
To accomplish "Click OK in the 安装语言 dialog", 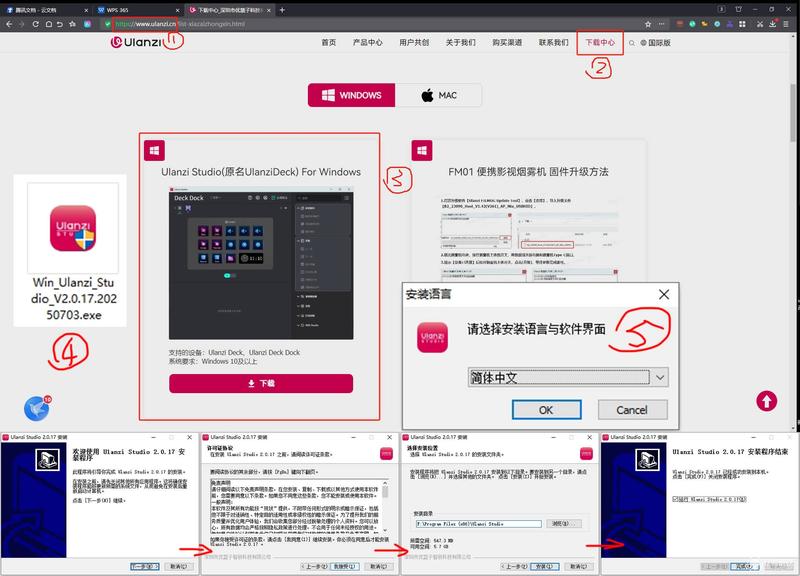I will point(546,410).
